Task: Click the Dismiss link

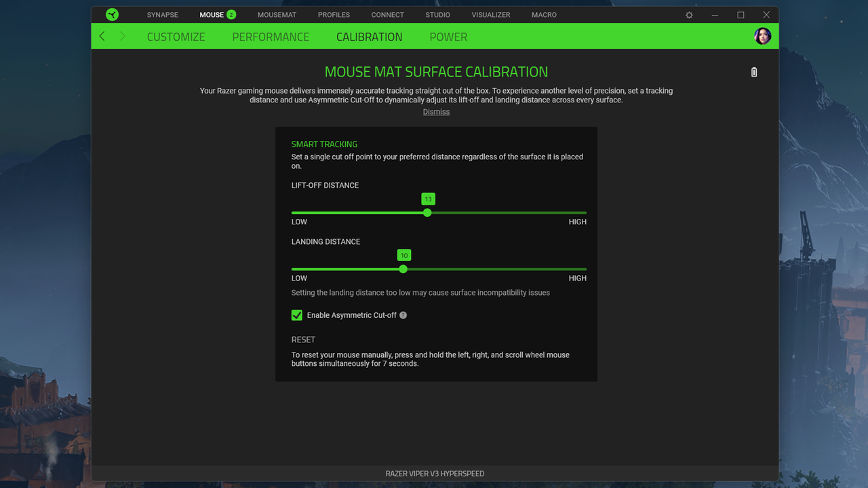Action: tap(436, 112)
